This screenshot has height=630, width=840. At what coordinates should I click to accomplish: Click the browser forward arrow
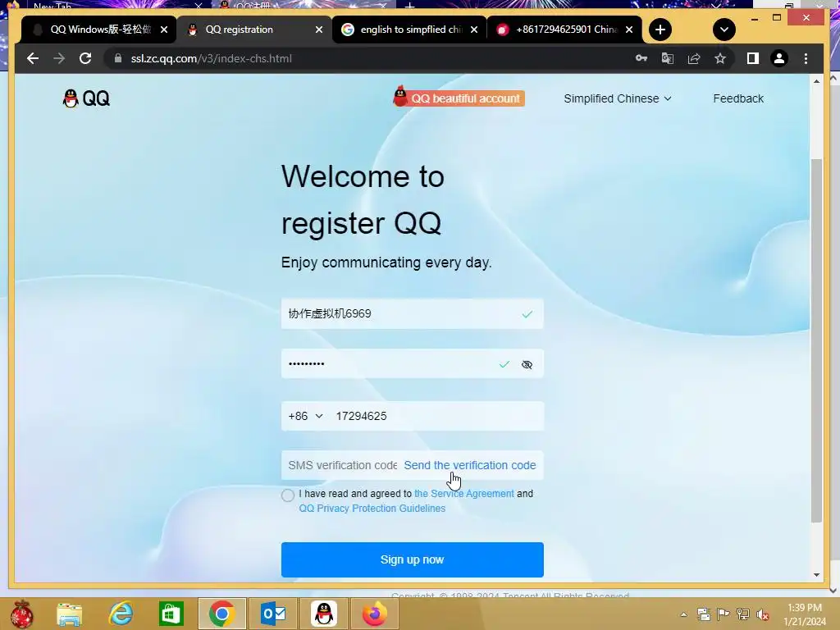pyautogui.click(x=59, y=58)
